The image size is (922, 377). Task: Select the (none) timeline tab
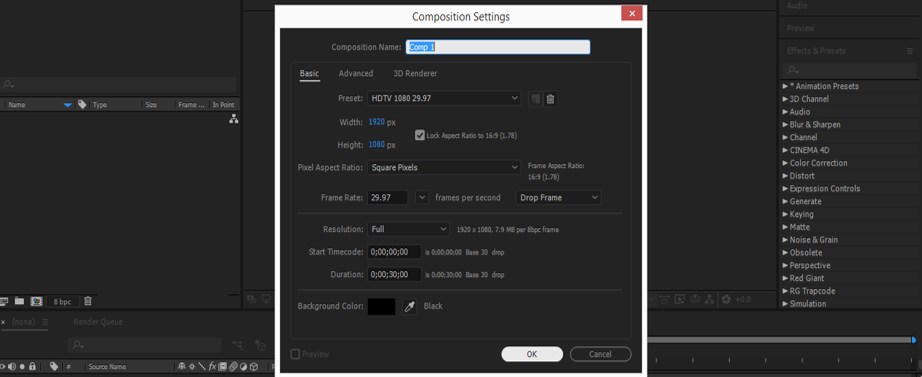[x=24, y=322]
